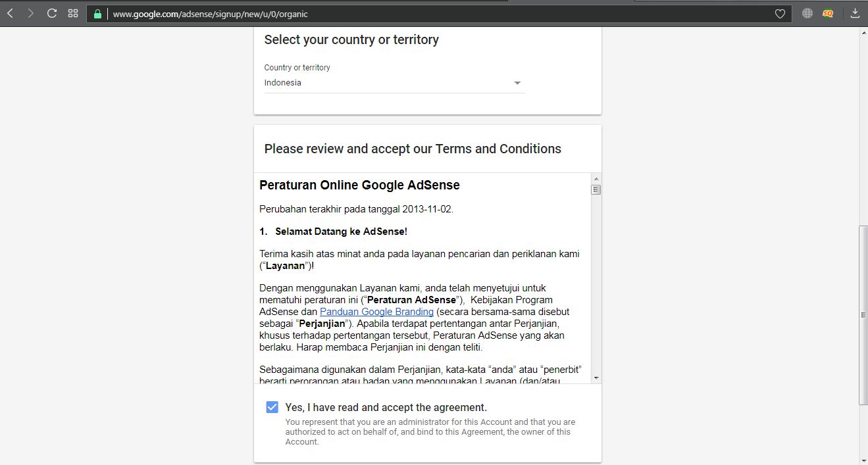Bookmark page with the heart icon
This screenshot has width=868, height=465.
[x=780, y=14]
